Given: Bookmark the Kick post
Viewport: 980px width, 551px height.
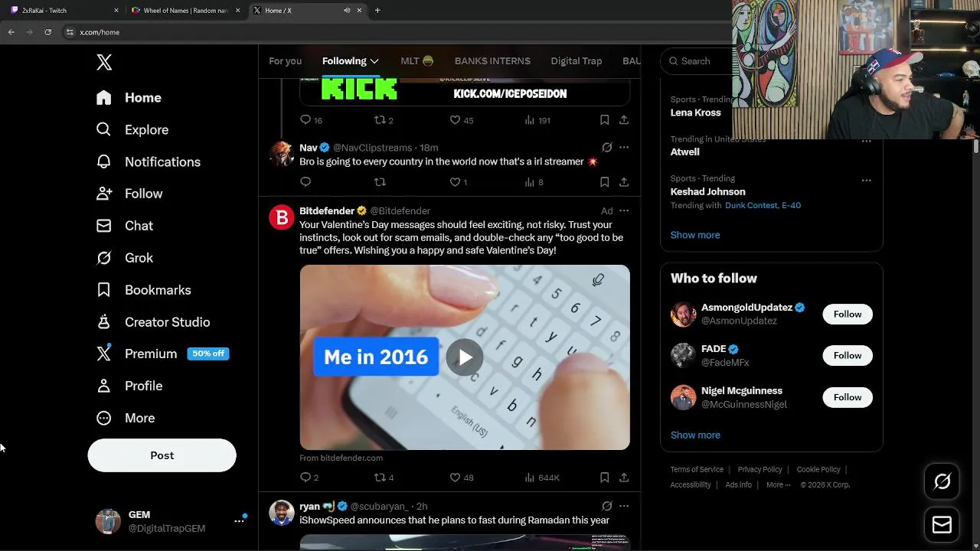Looking at the screenshot, I should (x=604, y=120).
